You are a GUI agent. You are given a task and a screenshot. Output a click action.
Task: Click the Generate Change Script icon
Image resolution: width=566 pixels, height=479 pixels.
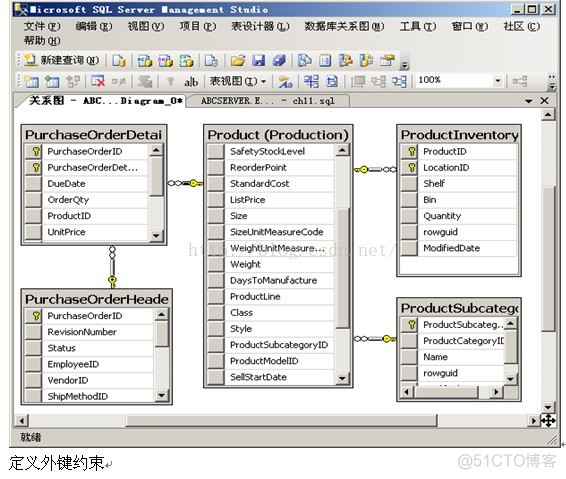coord(144,82)
